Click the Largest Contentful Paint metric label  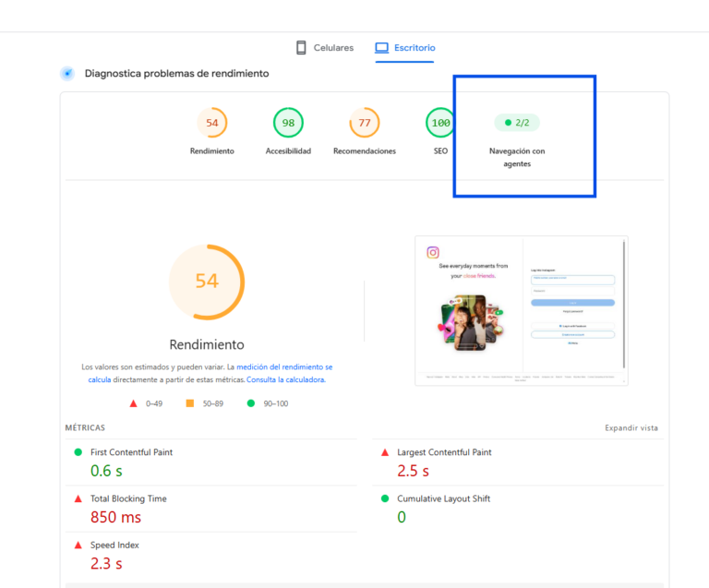[x=444, y=452]
